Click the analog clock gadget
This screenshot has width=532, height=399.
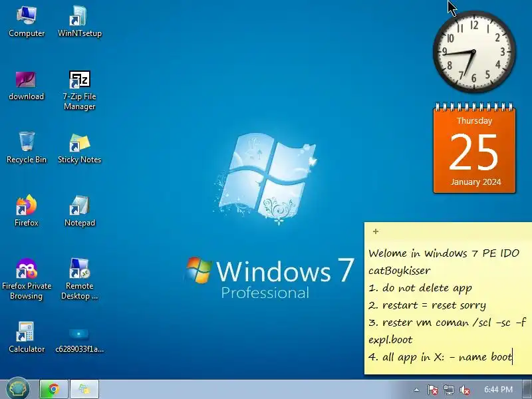coord(474,52)
